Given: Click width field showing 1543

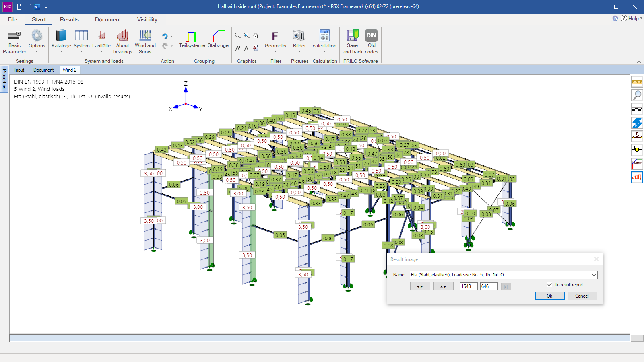Looking at the screenshot, I should tap(469, 286).
